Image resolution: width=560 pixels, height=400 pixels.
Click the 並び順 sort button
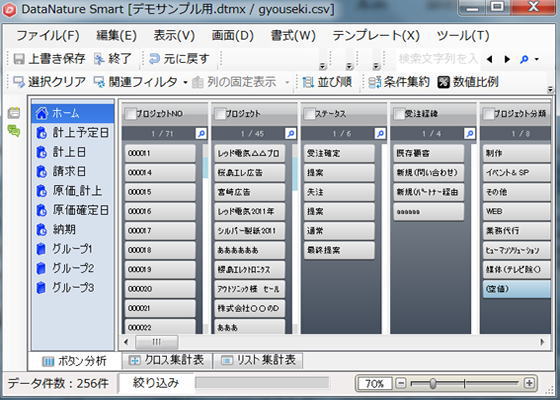tap(327, 82)
